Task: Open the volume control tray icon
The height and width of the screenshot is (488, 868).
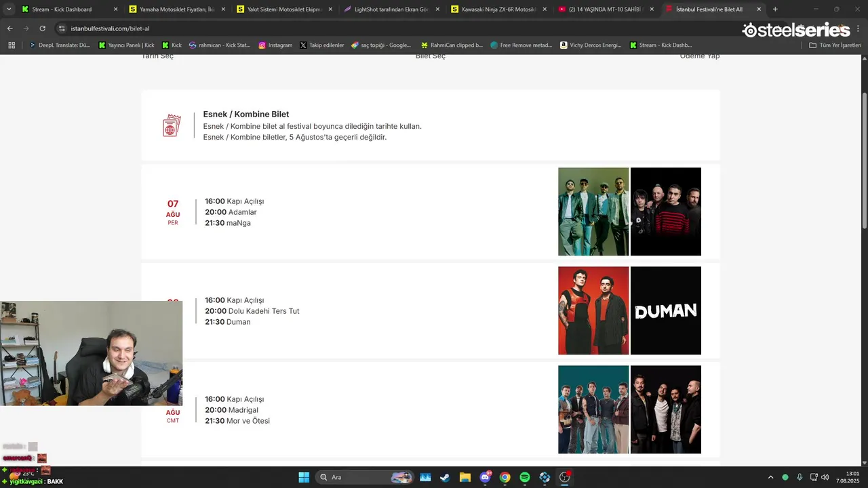Action: click(825, 477)
